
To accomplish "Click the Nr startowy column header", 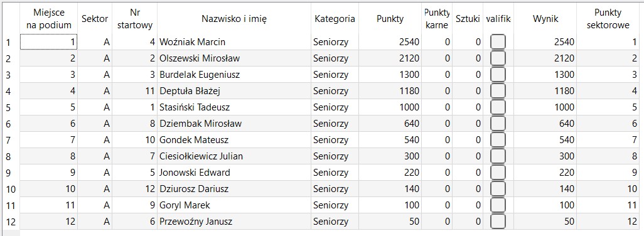I will [135, 19].
